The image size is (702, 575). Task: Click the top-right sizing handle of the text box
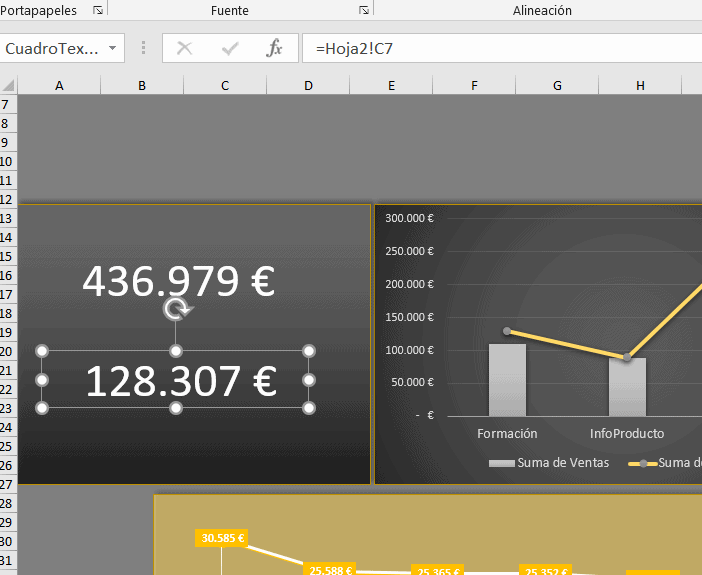[309, 351]
